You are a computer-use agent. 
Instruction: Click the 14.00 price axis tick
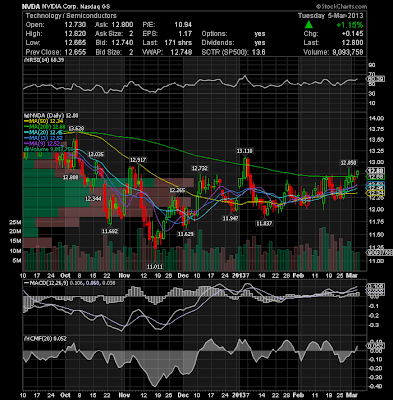point(376,118)
